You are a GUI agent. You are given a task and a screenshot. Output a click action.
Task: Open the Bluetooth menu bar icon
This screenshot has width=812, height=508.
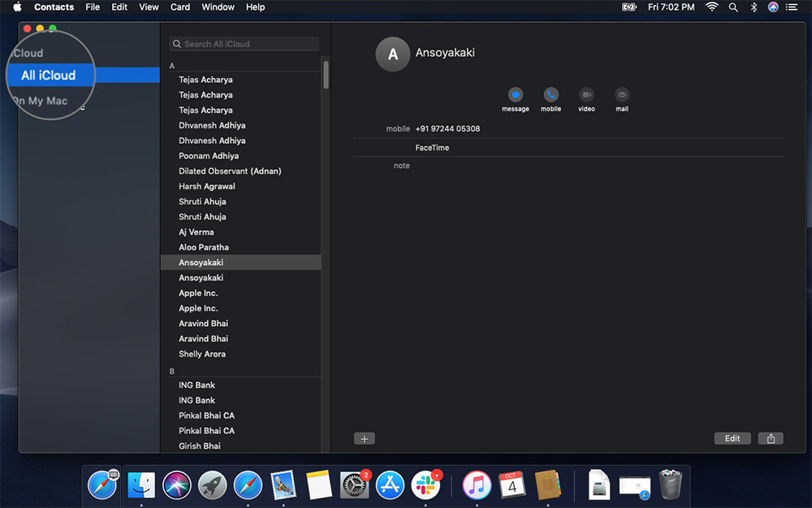[x=752, y=7]
